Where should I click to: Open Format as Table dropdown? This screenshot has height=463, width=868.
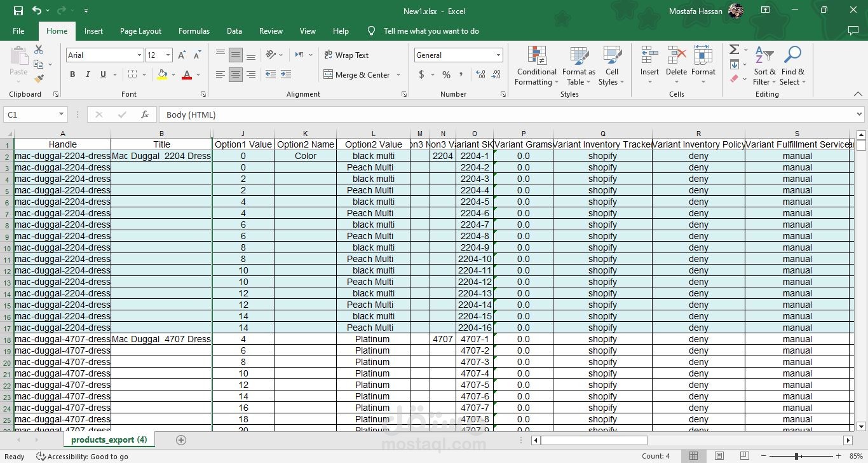tap(578, 66)
